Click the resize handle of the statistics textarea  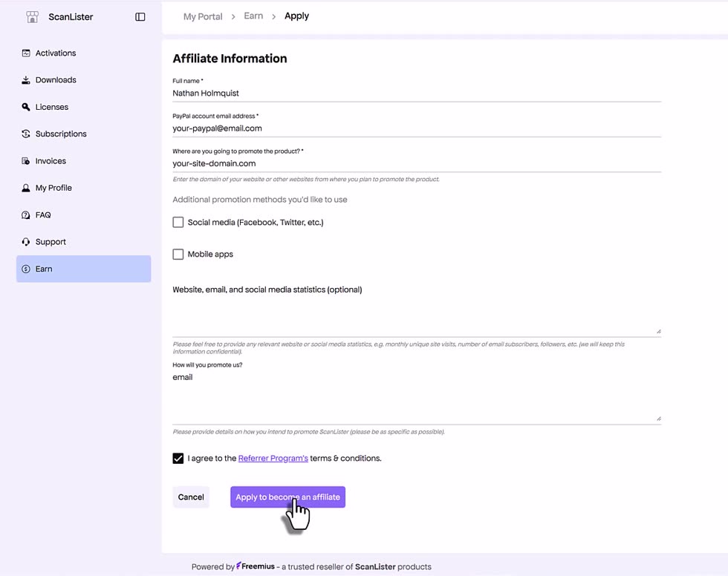(x=658, y=331)
